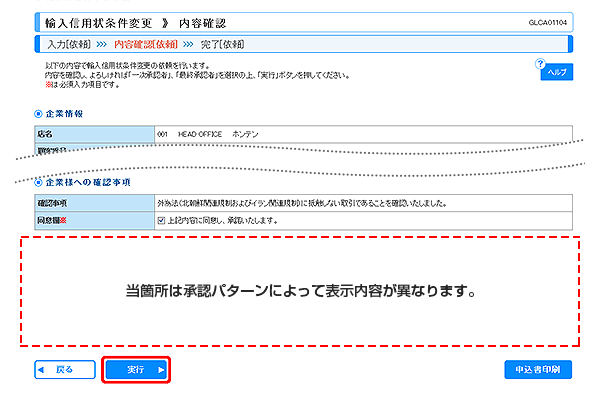This screenshot has height=393, width=600.
Task: Click the 実行 execute button
Action: [136, 370]
